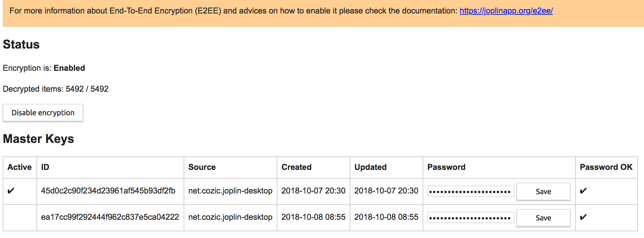Screen dimensions: 644x238
Task: Click the Active column header
Action: click(20, 167)
